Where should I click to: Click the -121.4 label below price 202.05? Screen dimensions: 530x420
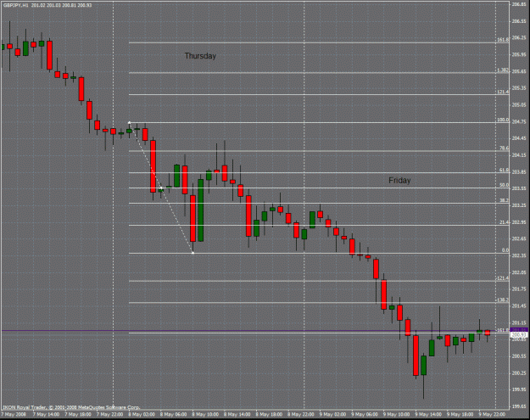coord(502,278)
